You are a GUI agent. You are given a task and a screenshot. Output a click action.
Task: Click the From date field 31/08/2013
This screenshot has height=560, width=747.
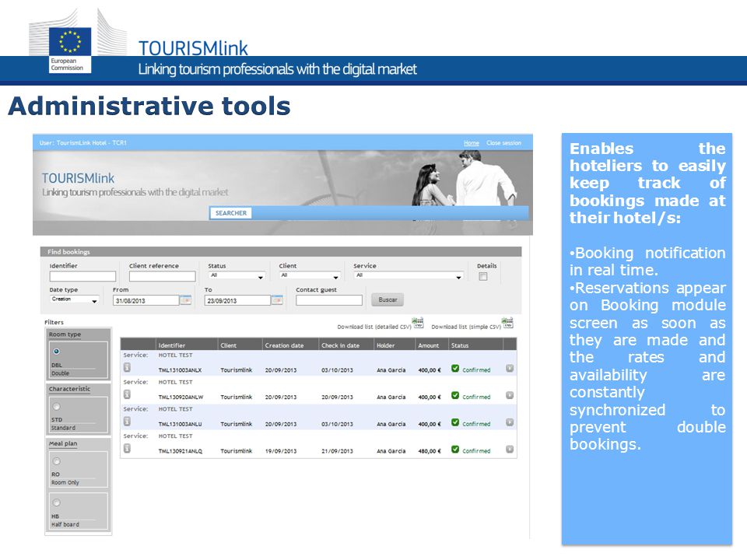point(146,300)
